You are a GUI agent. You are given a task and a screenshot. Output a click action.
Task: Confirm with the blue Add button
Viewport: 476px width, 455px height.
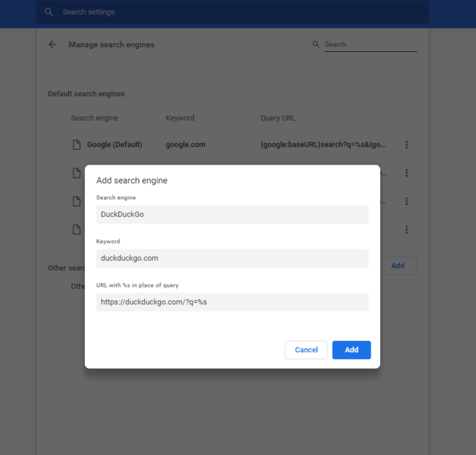(x=352, y=350)
